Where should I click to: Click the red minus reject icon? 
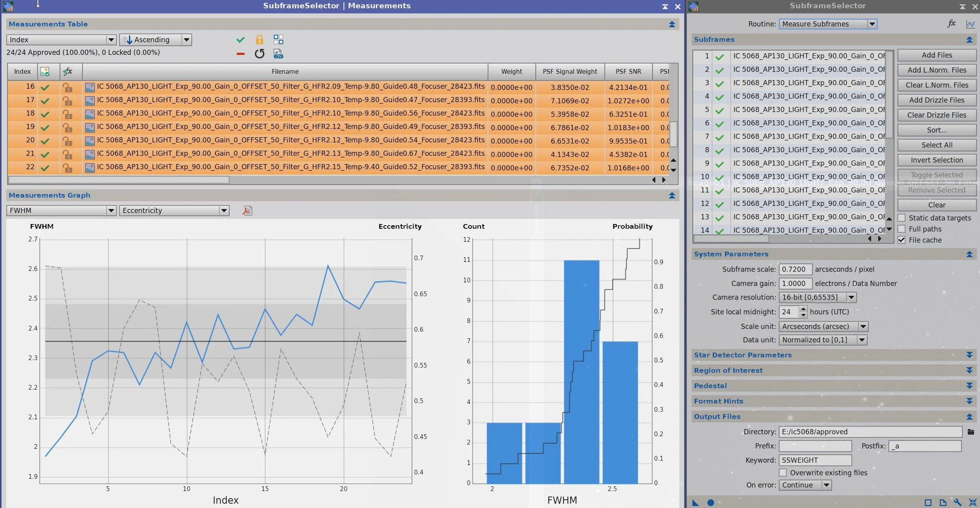[x=240, y=54]
